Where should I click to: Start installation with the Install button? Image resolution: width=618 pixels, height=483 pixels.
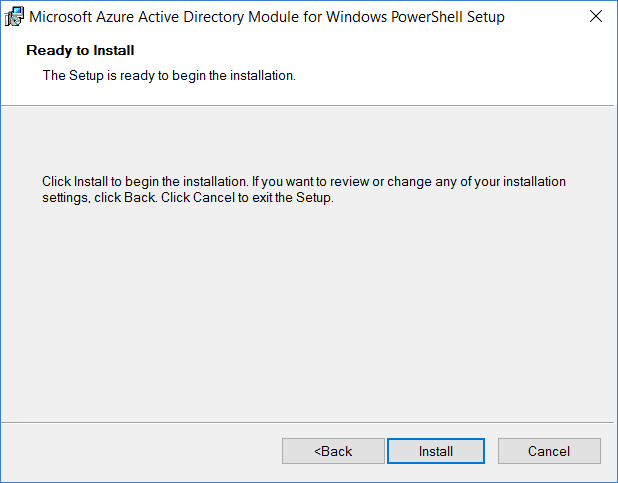pos(436,451)
